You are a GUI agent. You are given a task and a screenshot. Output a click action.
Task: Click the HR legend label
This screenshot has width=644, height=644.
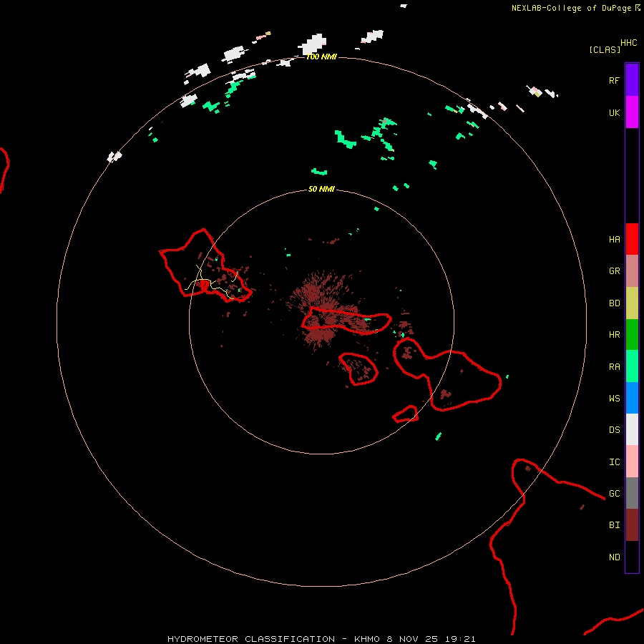(614, 335)
